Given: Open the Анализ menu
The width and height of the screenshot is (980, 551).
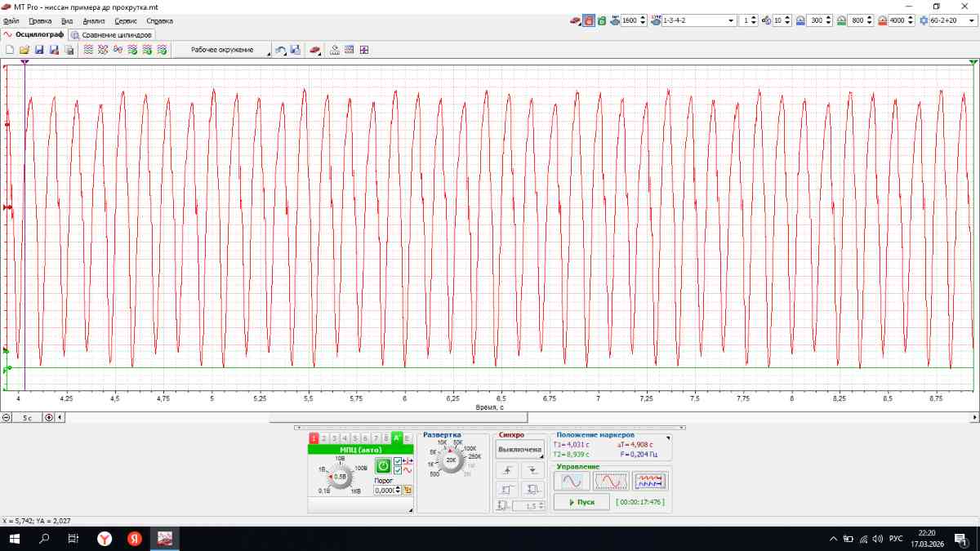Looking at the screenshot, I should pyautogui.click(x=94, y=20).
